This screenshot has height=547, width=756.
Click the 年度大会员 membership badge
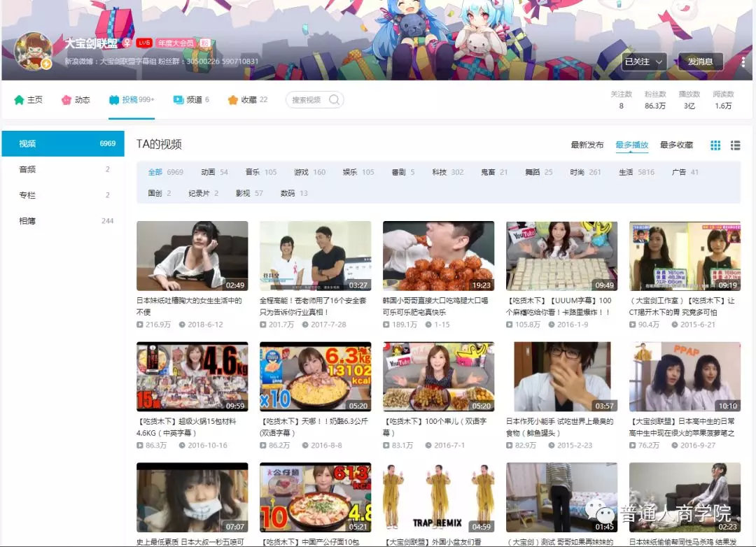(176, 43)
